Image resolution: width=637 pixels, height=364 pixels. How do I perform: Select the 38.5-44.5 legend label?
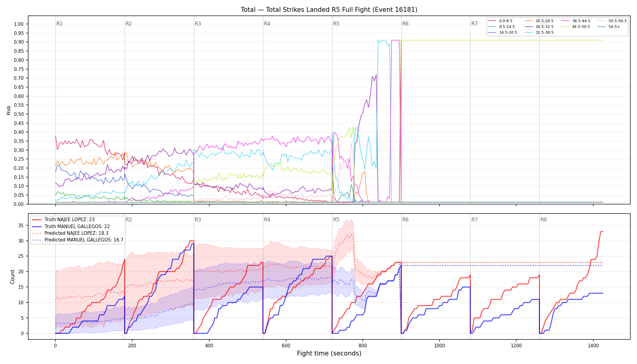581,21
